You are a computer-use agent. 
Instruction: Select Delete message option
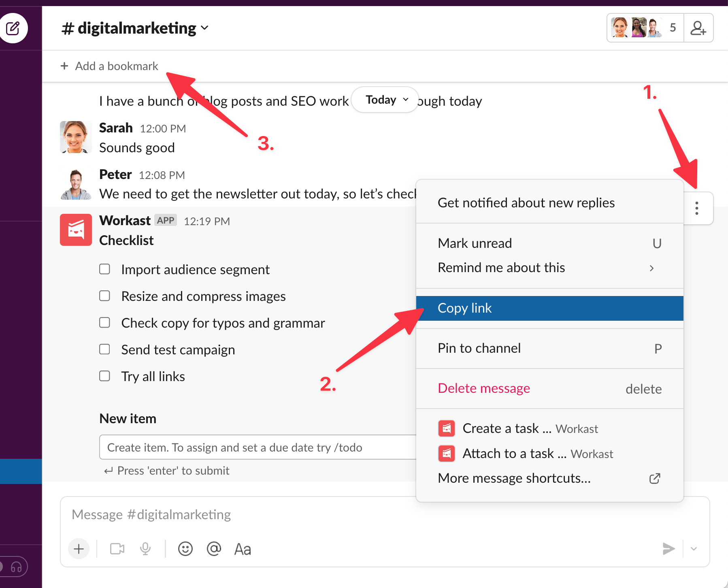(x=549, y=388)
